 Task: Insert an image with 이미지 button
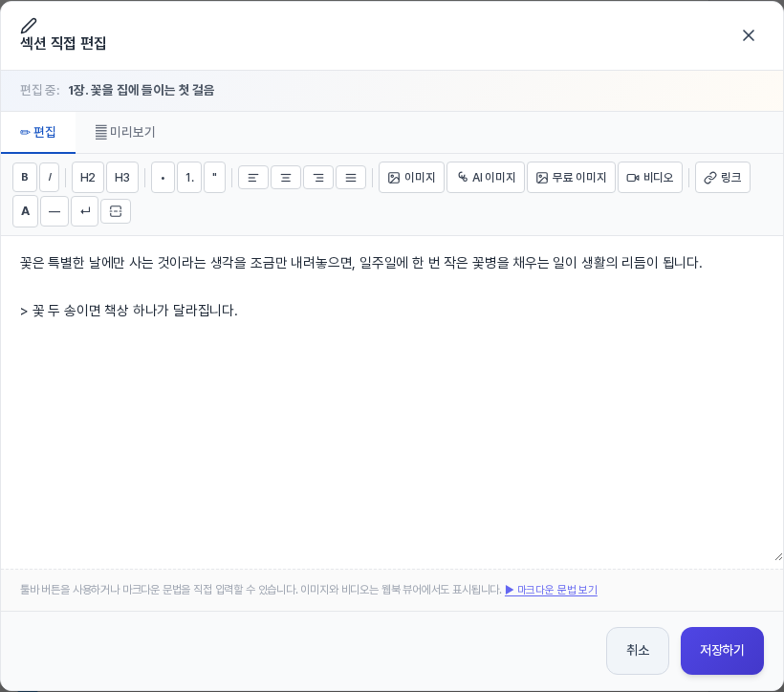point(411,177)
